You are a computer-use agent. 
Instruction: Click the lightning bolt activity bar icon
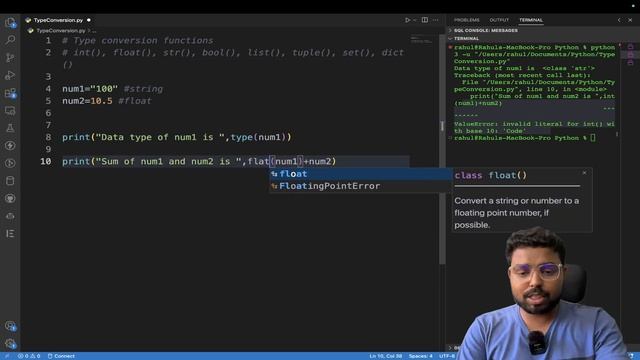pyautogui.click(x=10, y=146)
